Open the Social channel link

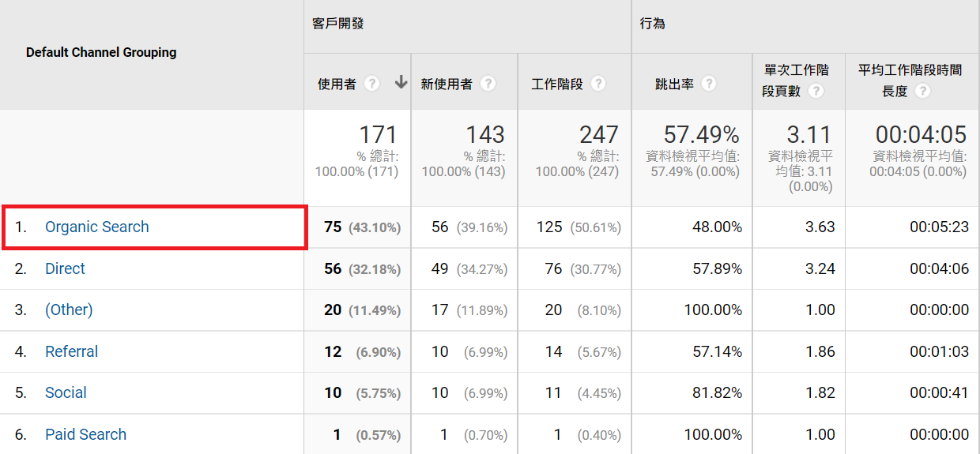pyautogui.click(x=66, y=392)
